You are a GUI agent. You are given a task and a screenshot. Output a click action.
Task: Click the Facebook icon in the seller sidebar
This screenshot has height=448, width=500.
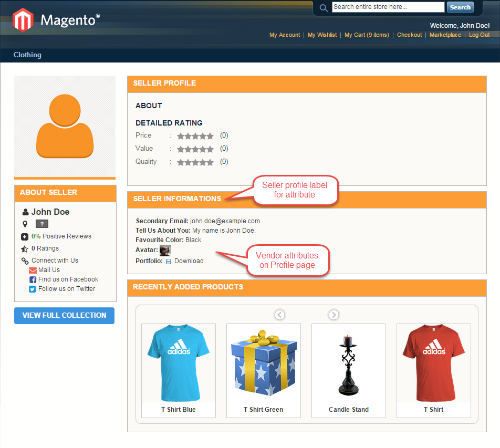click(x=33, y=279)
